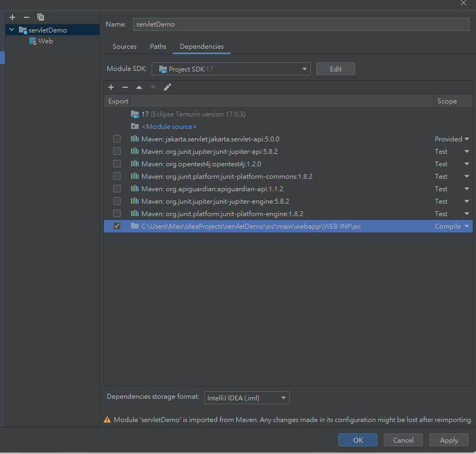Select the Dependencies tab
476x454 pixels.
201,47
